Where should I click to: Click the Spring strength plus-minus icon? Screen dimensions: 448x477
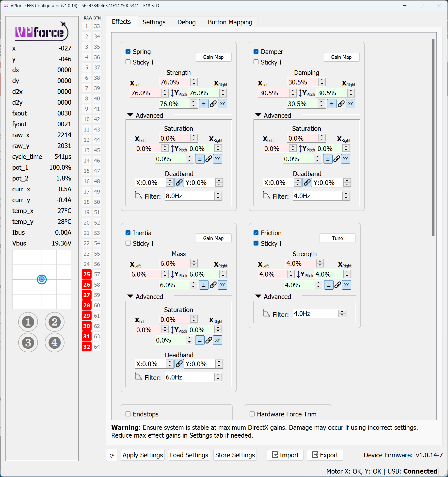[x=204, y=104]
